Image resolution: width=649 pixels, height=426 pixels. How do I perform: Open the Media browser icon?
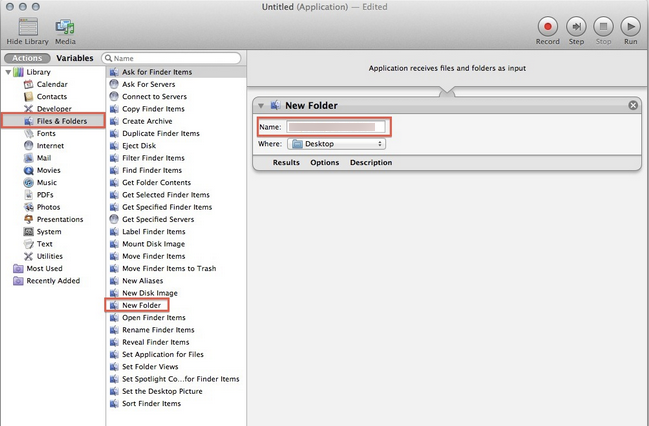[65, 27]
